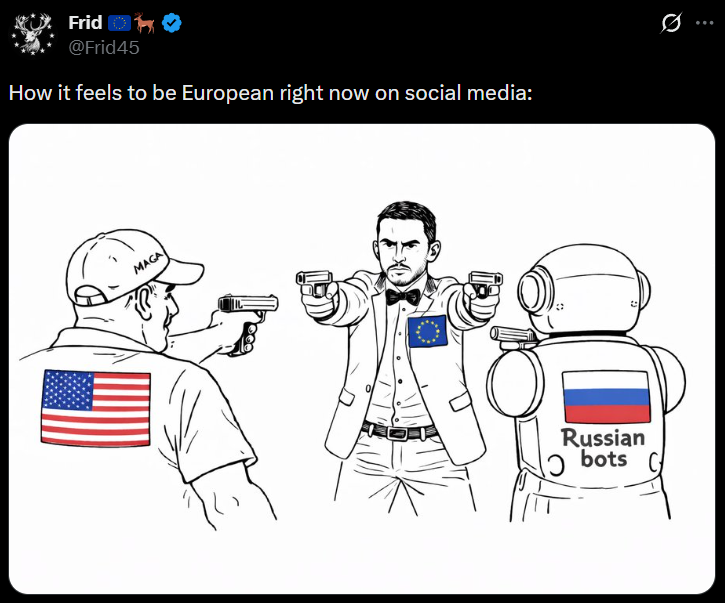Screen dimensions: 725x603
Task: Click the suited man's belt buckle
Action: [399, 432]
